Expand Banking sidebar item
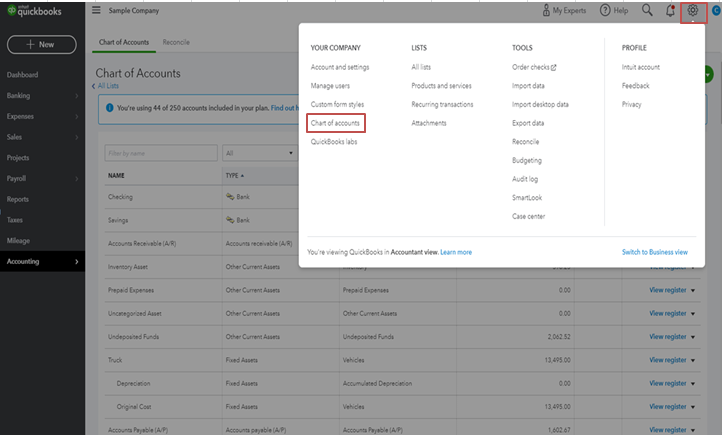This screenshot has width=722, height=435. [42, 96]
